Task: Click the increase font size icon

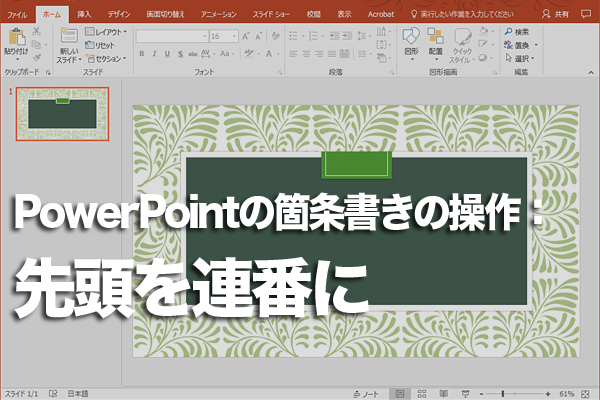Action: point(246,36)
